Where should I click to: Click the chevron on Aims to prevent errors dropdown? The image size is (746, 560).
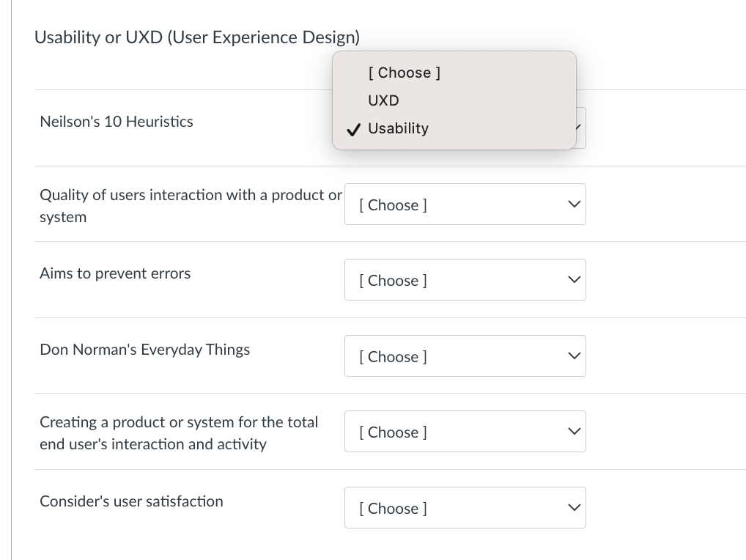point(575,279)
